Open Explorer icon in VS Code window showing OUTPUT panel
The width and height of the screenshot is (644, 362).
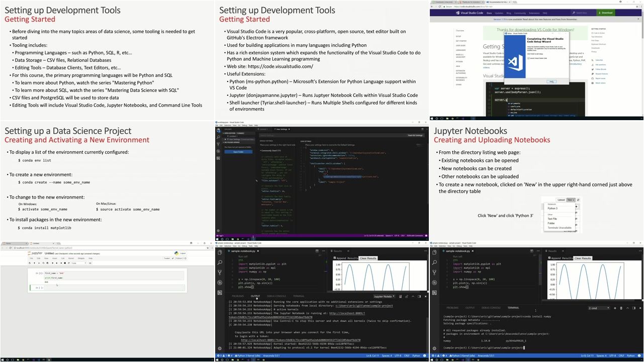coord(220,252)
